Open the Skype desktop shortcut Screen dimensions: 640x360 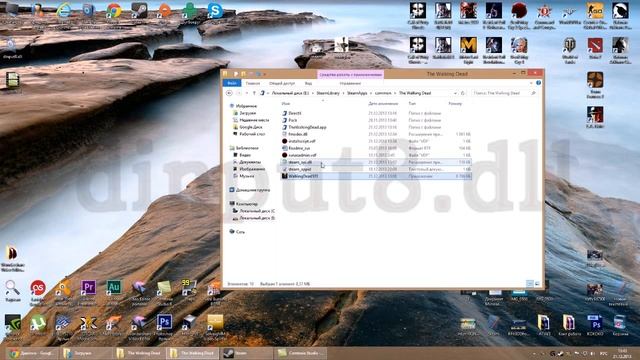[215, 11]
